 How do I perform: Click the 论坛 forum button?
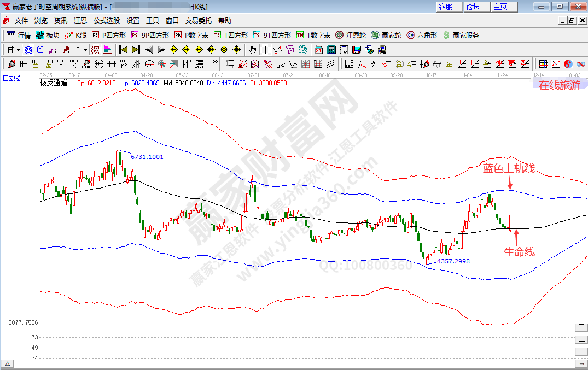tap(472, 7)
